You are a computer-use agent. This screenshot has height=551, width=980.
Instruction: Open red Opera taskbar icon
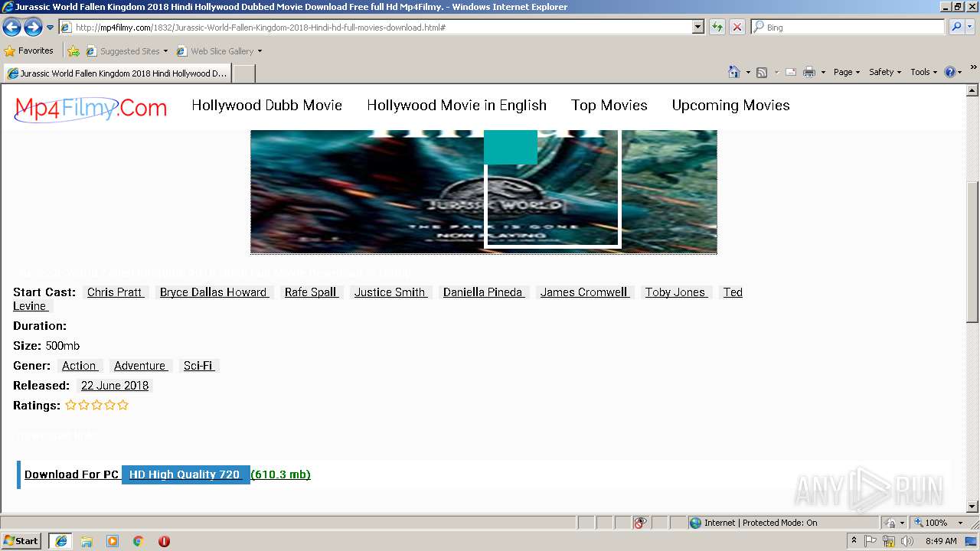click(x=164, y=541)
